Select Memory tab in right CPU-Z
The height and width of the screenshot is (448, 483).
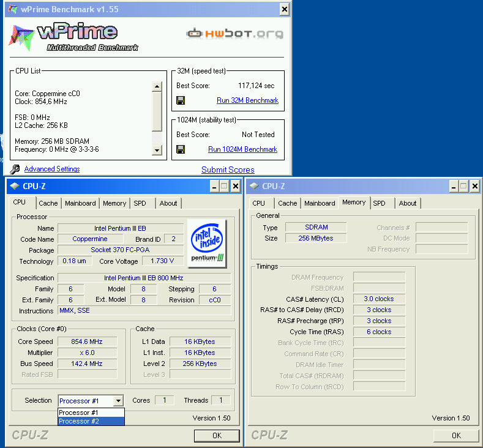(x=354, y=203)
